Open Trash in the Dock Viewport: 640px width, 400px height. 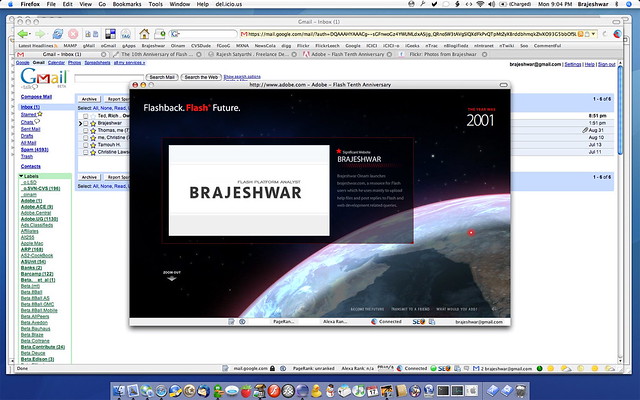point(520,391)
